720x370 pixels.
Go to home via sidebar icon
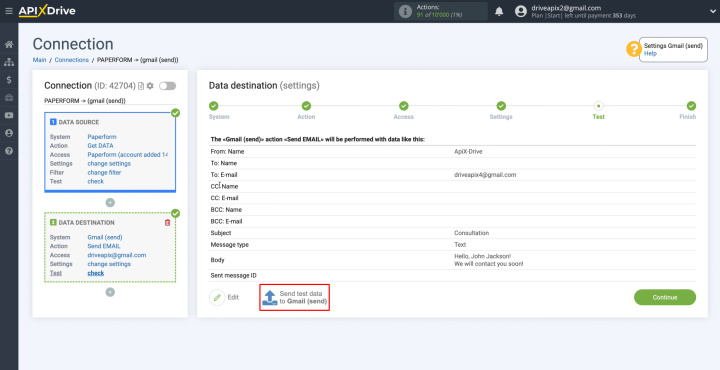9,45
